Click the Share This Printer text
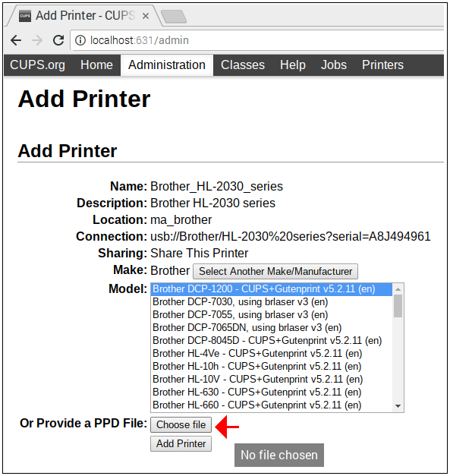 200,253
